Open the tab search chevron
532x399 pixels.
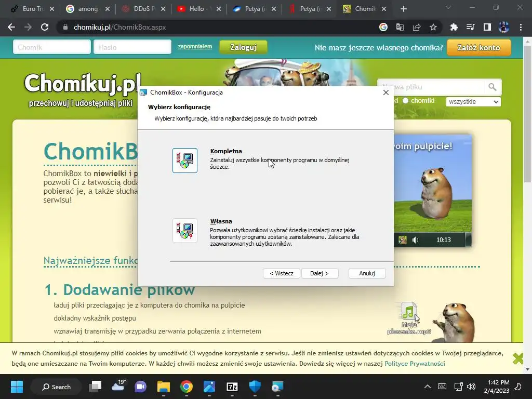448,7
